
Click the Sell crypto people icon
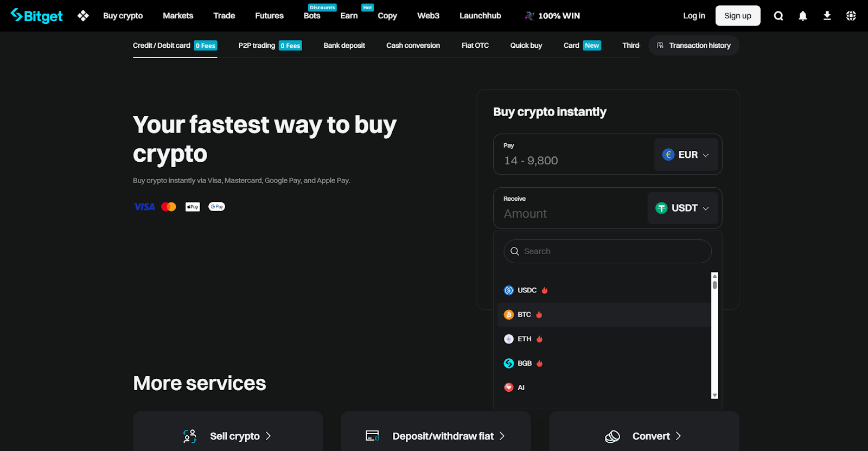click(x=190, y=436)
